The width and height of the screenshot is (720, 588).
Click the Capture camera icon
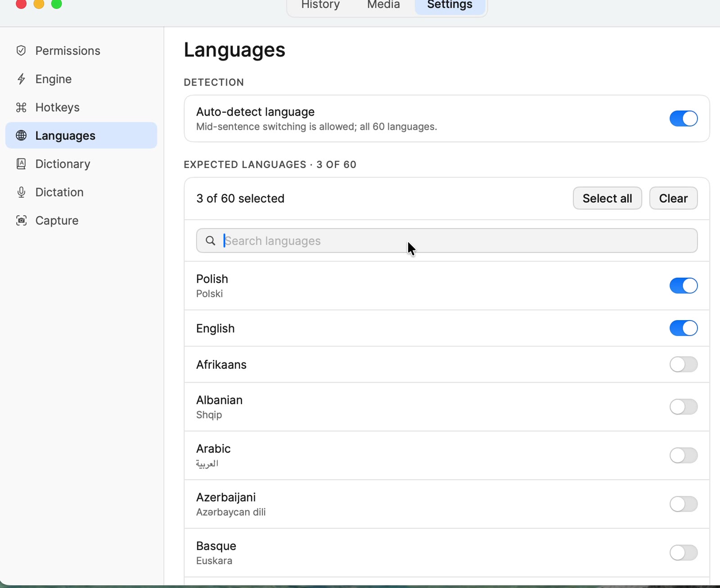click(x=21, y=221)
